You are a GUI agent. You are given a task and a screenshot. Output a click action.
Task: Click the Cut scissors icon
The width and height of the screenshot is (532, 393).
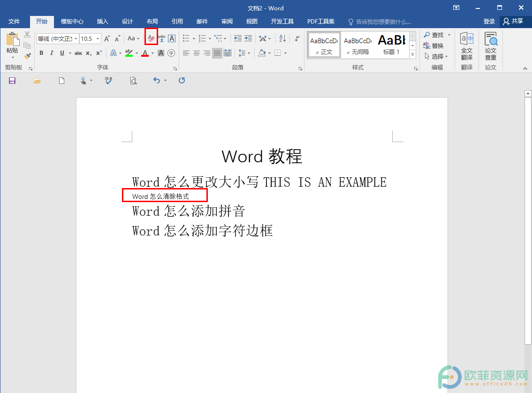point(27,35)
